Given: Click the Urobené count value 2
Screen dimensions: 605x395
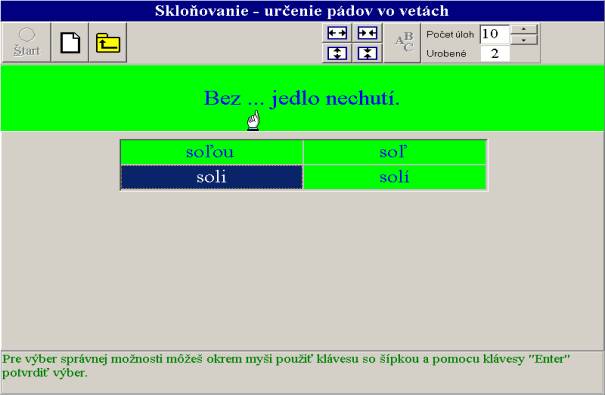Looking at the screenshot, I should pos(495,53).
